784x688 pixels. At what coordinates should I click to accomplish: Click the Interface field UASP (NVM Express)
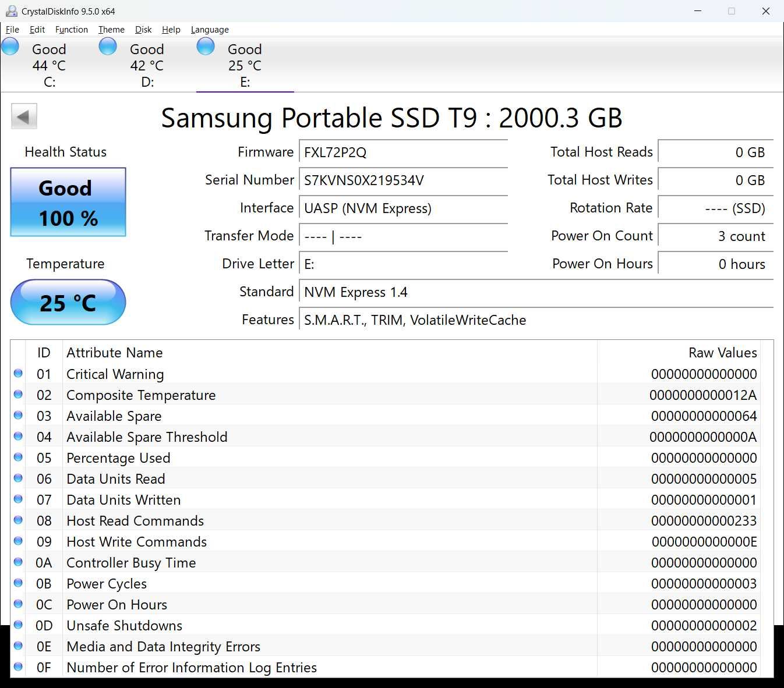tap(403, 208)
